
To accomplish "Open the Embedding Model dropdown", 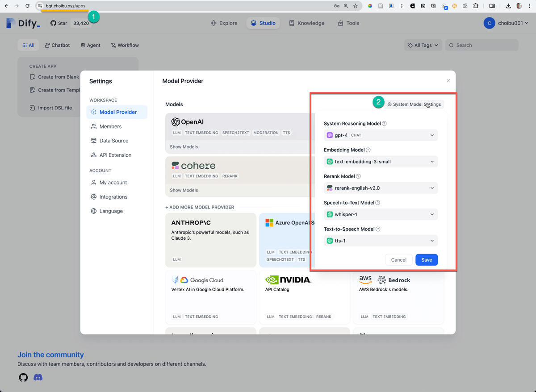I will pos(380,161).
